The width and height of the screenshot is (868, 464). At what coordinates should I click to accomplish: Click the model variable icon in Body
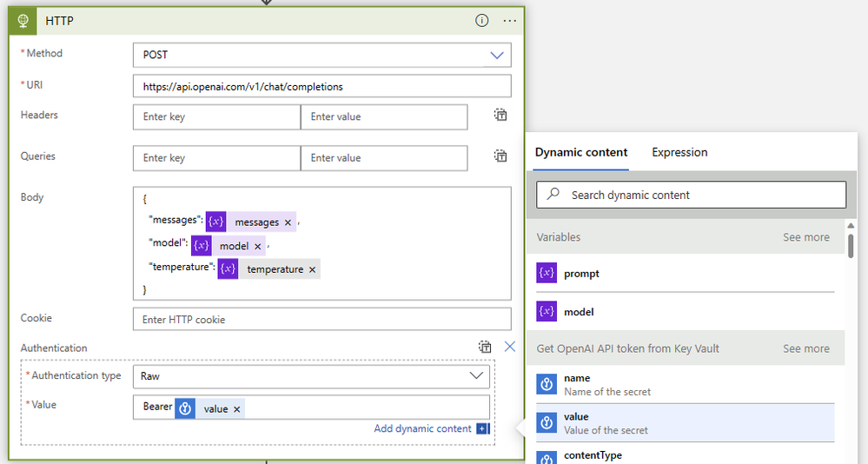(x=202, y=246)
